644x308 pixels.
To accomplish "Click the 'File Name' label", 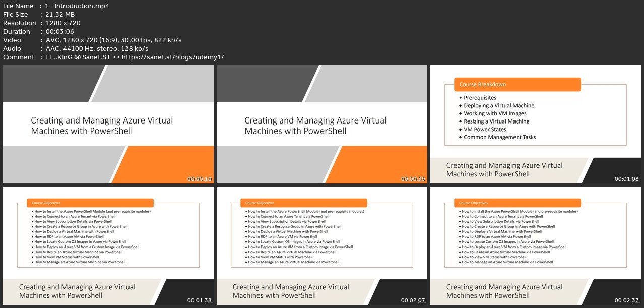I will click(x=19, y=6).
